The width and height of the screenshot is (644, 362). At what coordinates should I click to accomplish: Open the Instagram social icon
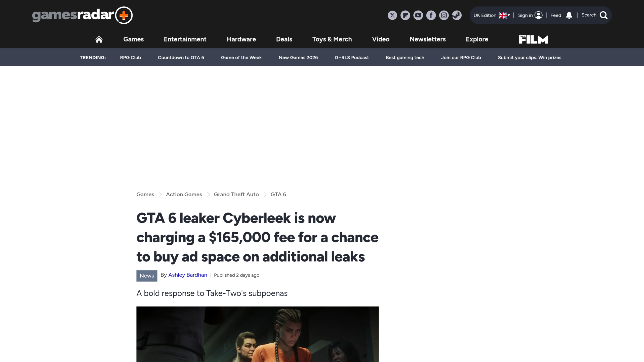click(x=444, y=15)
